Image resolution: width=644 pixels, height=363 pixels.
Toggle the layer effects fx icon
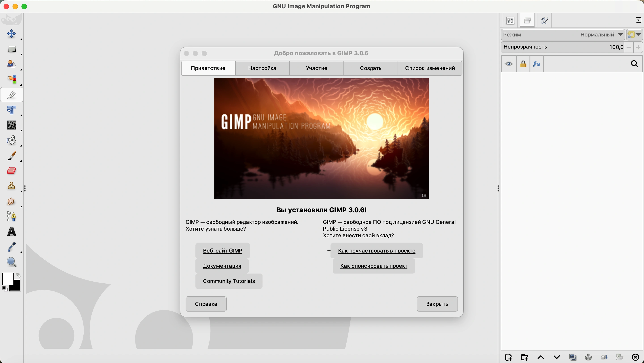coord(536,64)
